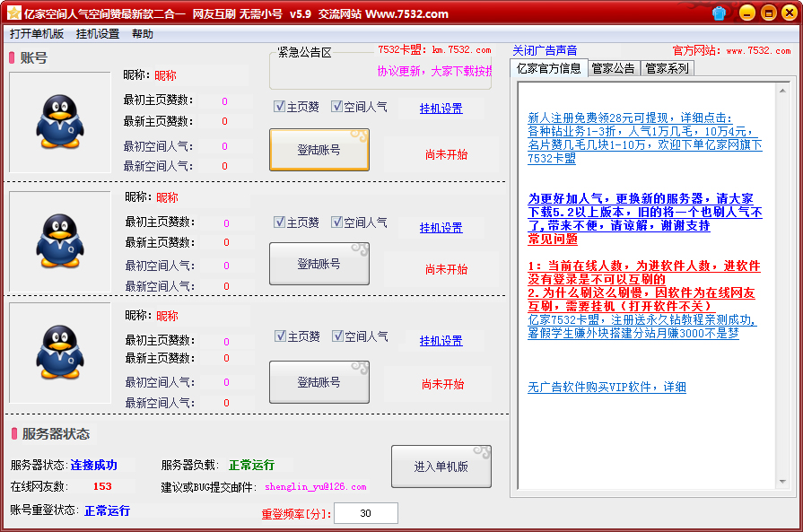Image resolution: width=803 pixels, height=532 pixels.
Task: Click the app star icon in title bar
Action: click(x=13, y=13)
